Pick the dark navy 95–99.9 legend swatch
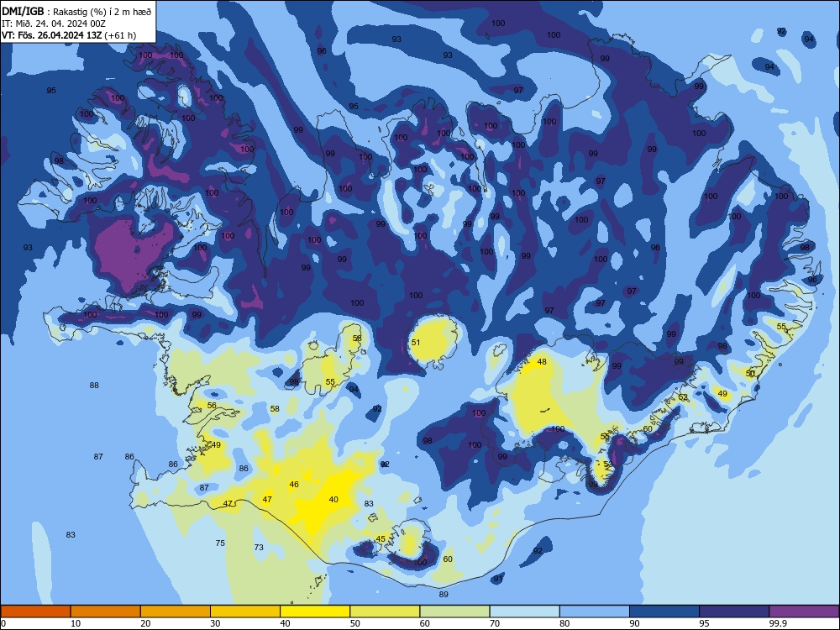 pyautogui.click(x=734, y=612)
